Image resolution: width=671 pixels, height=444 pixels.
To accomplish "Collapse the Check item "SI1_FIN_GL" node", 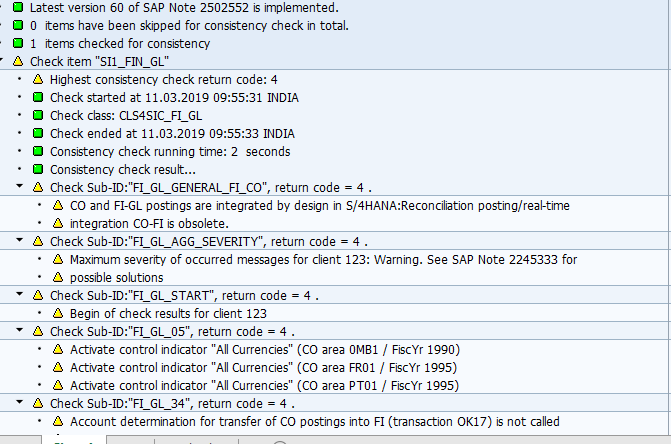I will [x=5, y=61].
